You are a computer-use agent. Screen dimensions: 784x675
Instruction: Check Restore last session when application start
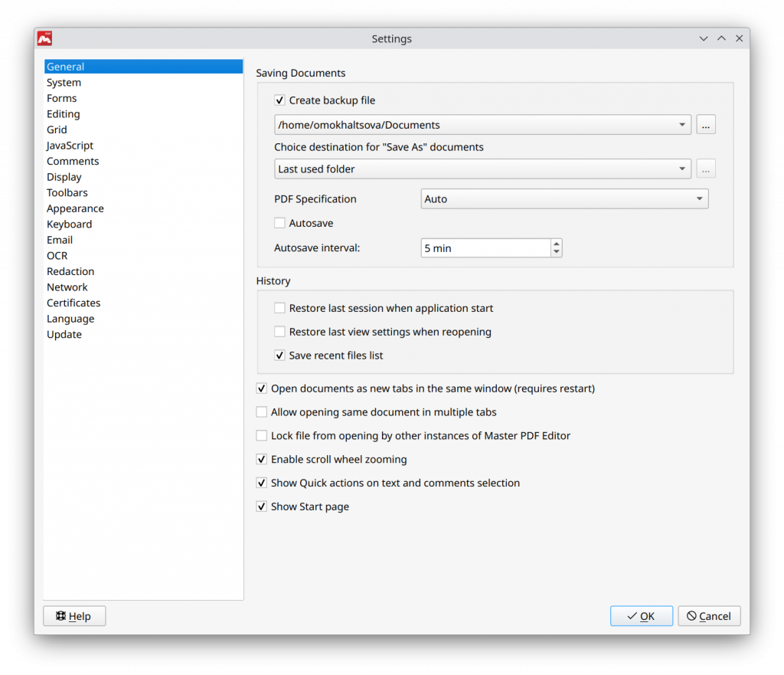279,308
